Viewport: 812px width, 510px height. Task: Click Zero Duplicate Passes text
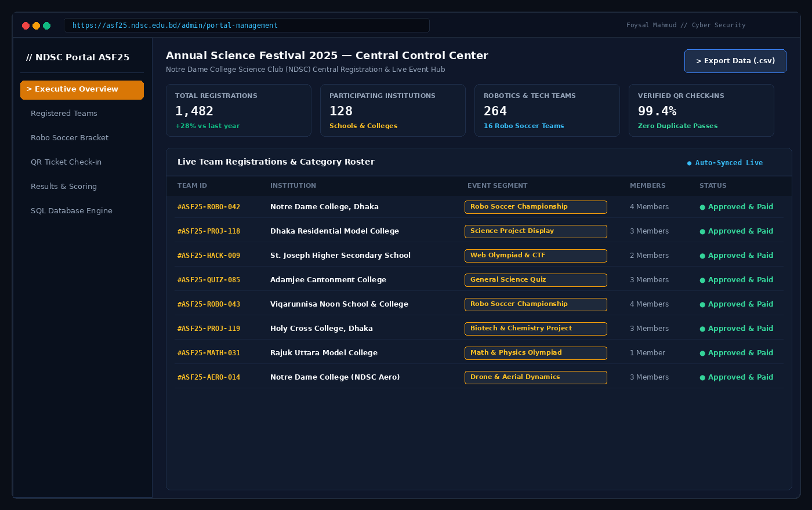[677, 126]
